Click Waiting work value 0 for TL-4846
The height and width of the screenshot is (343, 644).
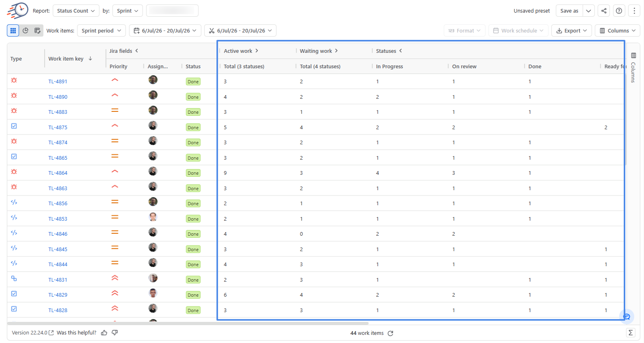301,234
